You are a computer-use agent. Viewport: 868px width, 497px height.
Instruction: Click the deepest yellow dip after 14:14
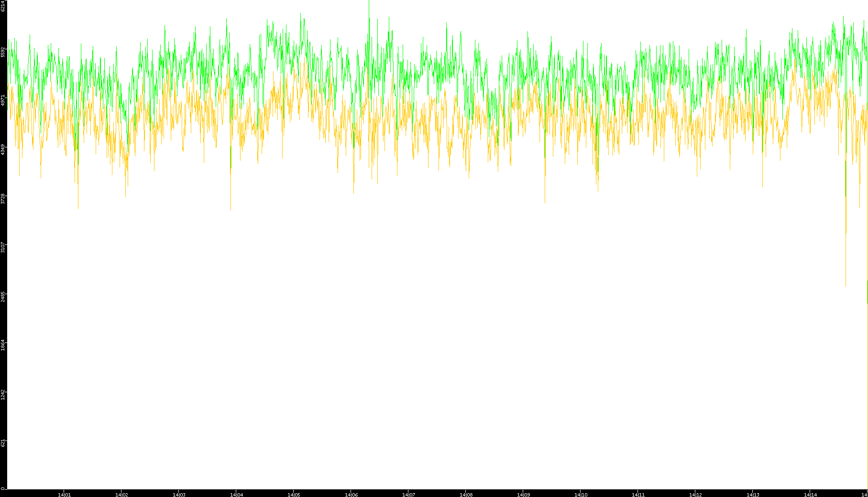pyautogui.click(x=846, y=285)
